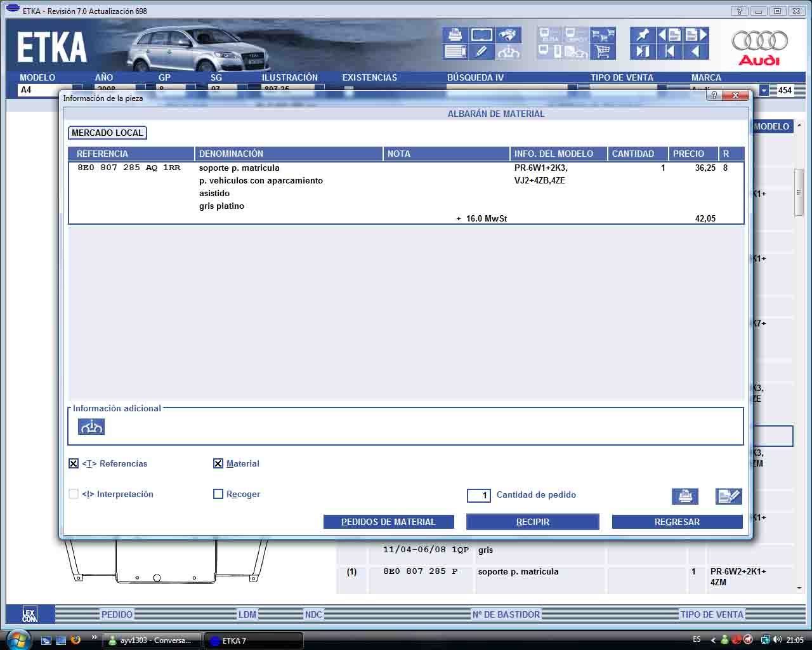Image resolution: width=812 pixels, height=650 pixels.
Task: Click the TIPO DE VENTA header at top
Action: [622, 77]
